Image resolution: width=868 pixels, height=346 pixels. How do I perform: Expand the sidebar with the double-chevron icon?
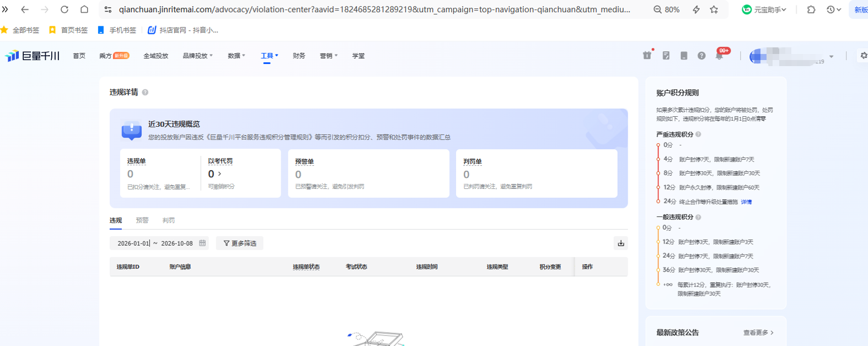coord(5,9)
